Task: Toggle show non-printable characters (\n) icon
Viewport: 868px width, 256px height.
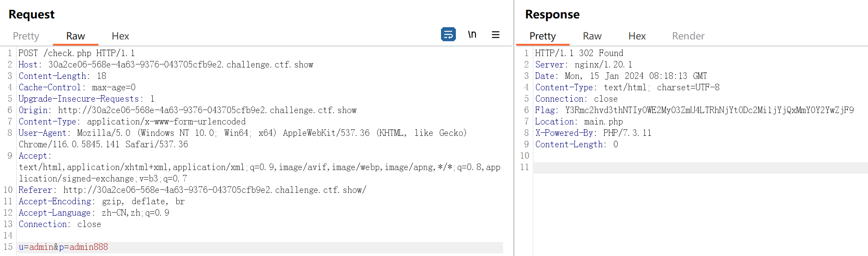Action: tap(472, 34)
